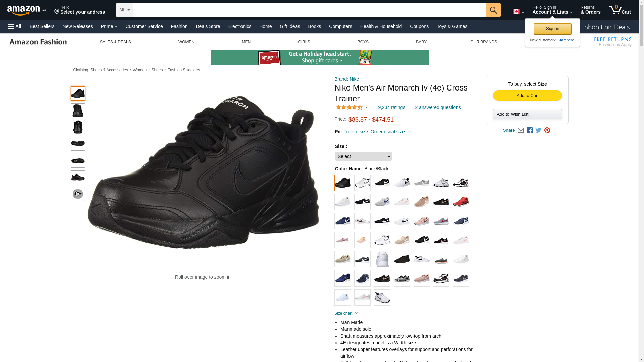Click the Add to Cart button
This screenshot has height=362, width=644.
[x=527, y=96]
